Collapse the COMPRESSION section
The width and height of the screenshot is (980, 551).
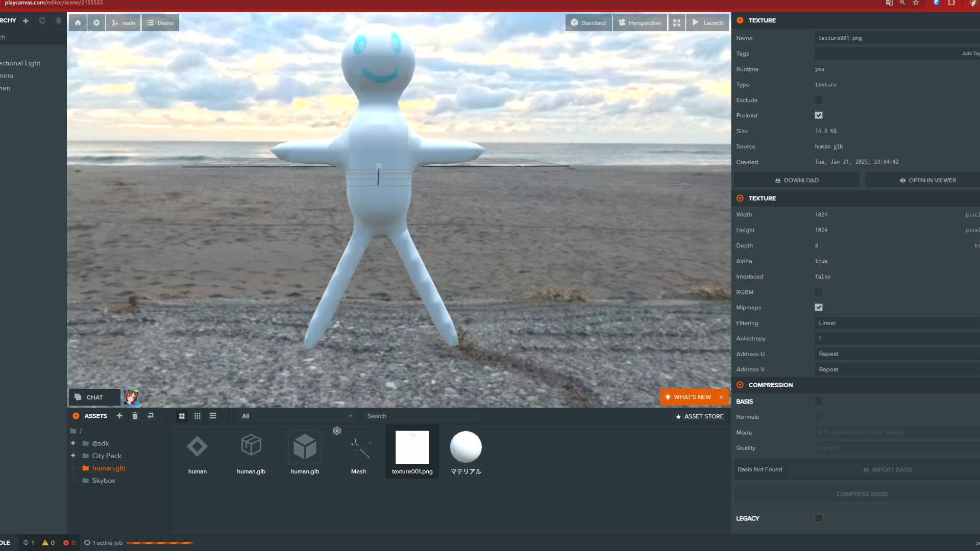pos(740,385)
